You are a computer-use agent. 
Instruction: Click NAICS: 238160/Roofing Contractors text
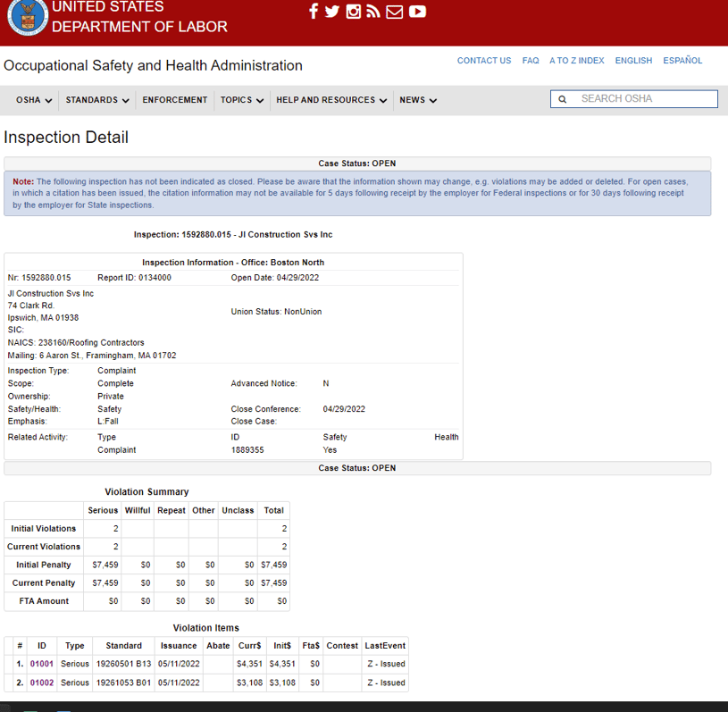pos(76,343)
